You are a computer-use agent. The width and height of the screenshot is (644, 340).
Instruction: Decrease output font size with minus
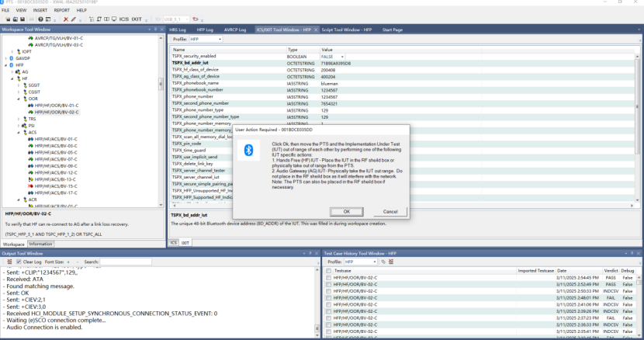point(77,262)
